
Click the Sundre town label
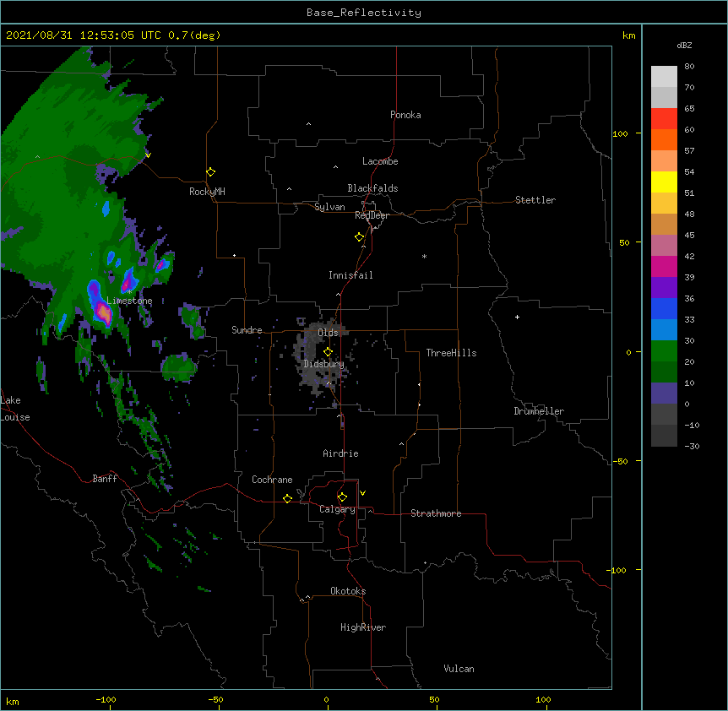[x=247, y=330]
